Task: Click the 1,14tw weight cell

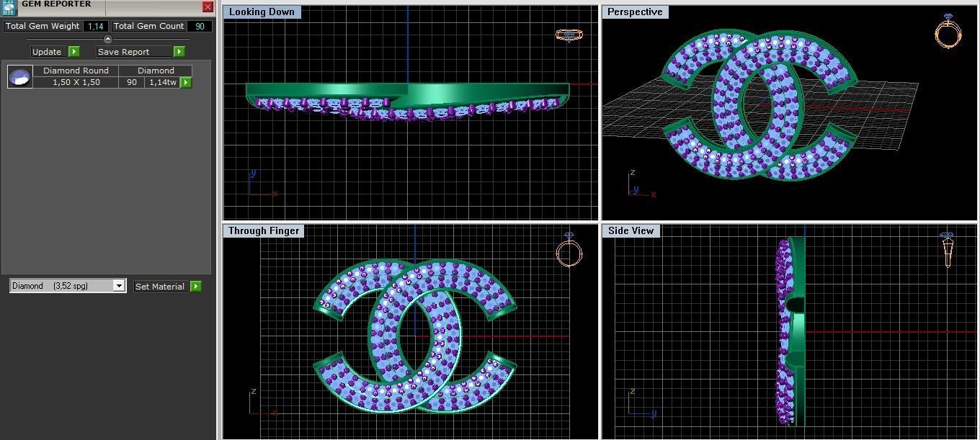Action: pos(162,82)
